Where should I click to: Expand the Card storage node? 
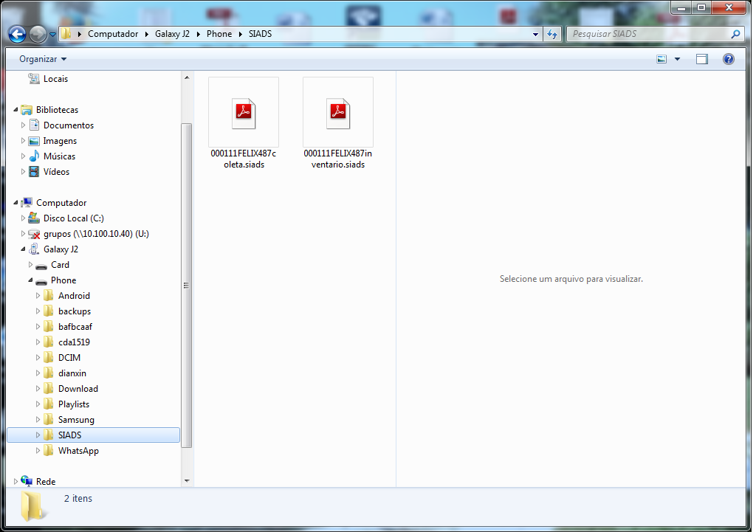point(30,265)
